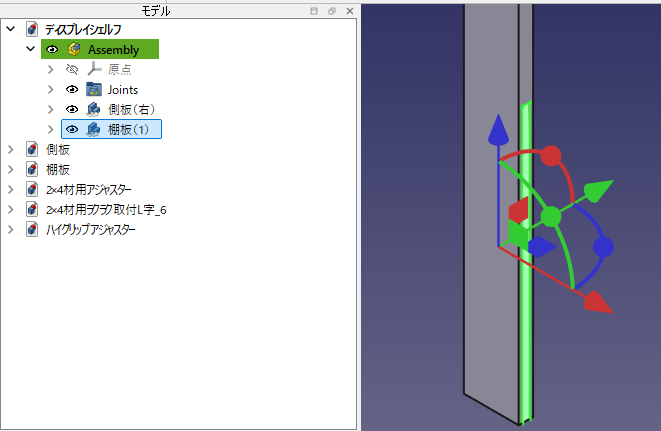Select the 棚板 document in tree
Image resolution: width=661 pixels, height=431 pixels.
[58, 169]
